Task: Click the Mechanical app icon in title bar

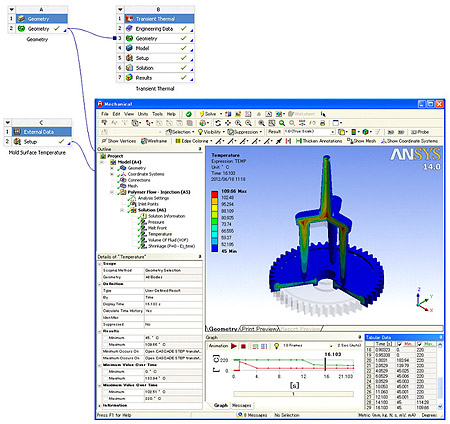Action: [x=100, y=104]
